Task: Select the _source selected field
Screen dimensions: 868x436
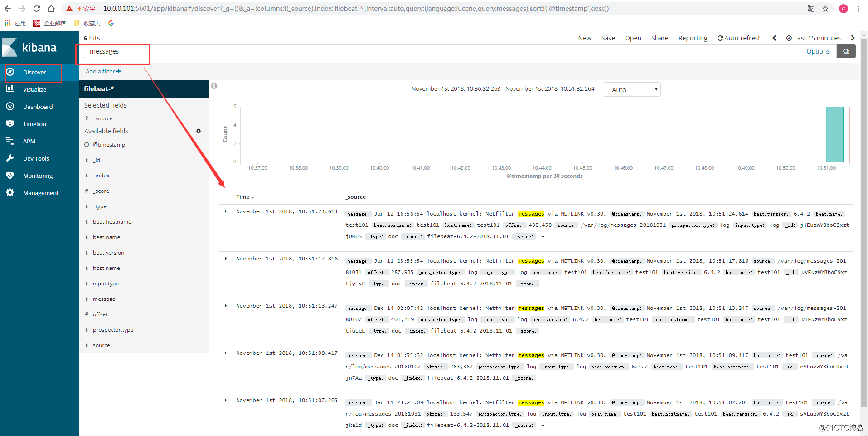Action: pos(103,118)
